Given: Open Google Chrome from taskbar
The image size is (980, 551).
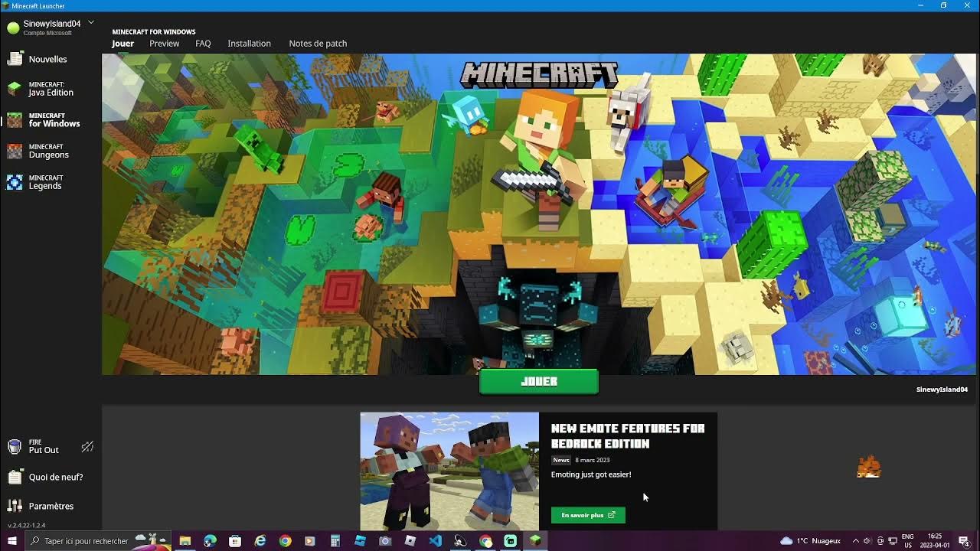Looking at the screenshot, I should pyautogui.click(x=285, y=541).
